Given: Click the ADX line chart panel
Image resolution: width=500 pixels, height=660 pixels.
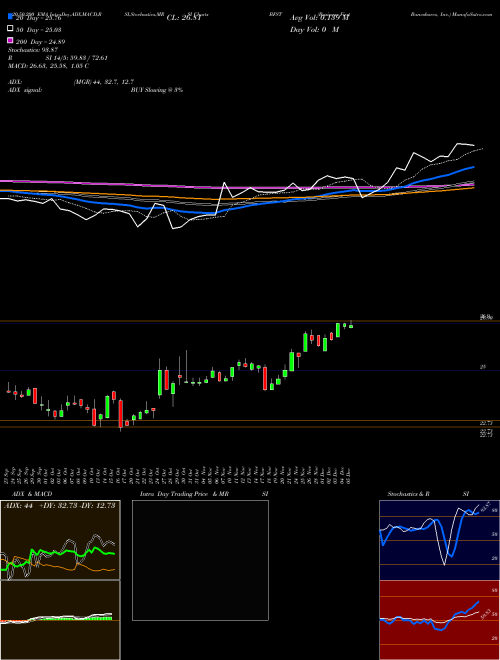Looking at the screenshot, I should click(60, 540).
